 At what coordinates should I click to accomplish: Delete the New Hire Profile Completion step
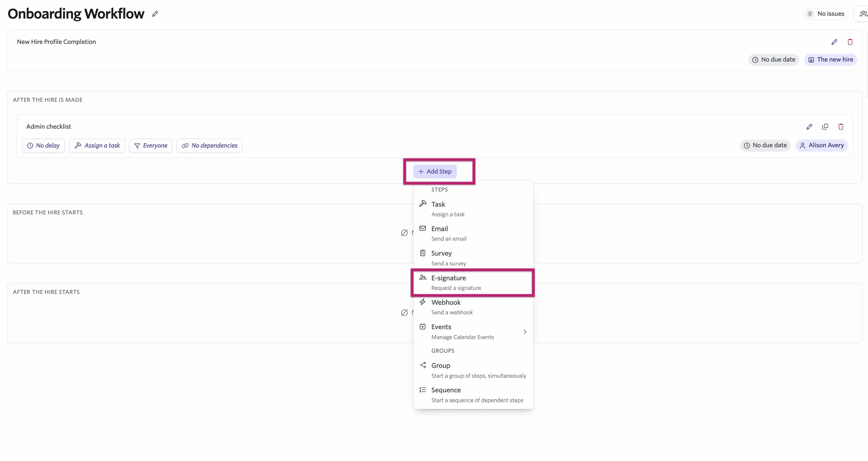850,42
